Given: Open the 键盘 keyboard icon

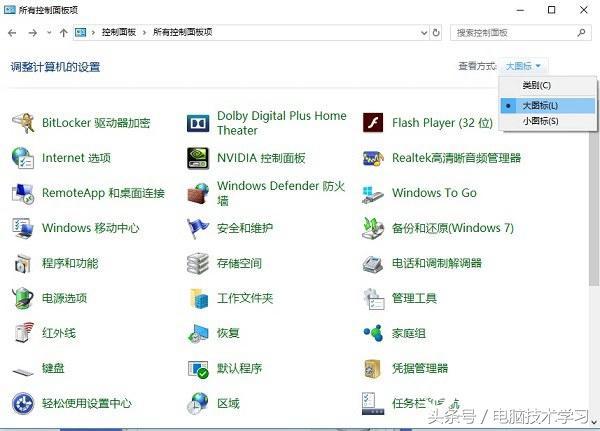Looking at the screenshot, I should click(x=23, y=371).
